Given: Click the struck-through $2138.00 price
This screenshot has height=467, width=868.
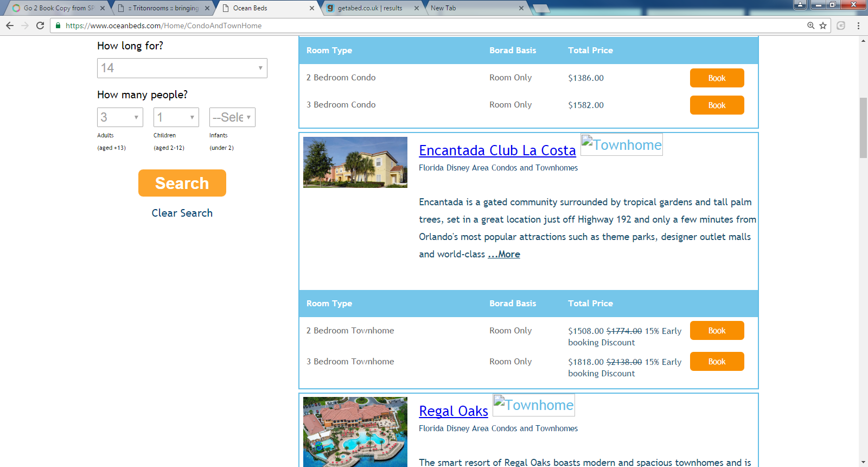Looking at the screenshot, I should (x=624, y=362).
